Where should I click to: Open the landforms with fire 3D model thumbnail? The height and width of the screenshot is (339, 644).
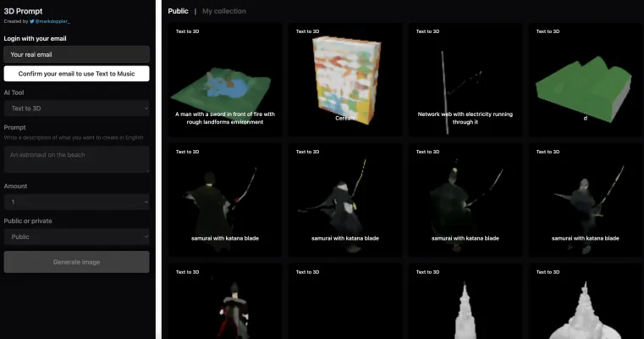[x=225, y=81]
